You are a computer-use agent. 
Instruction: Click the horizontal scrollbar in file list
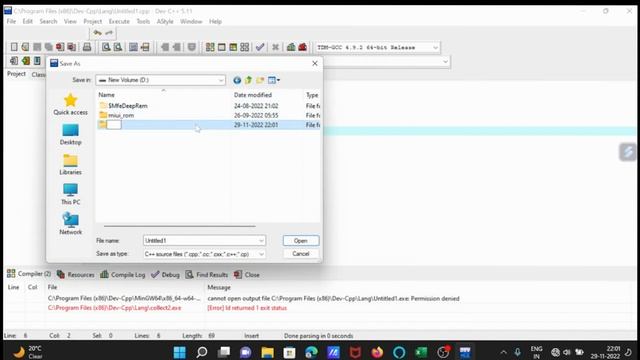pyautogui.click(x=180, y=226)
